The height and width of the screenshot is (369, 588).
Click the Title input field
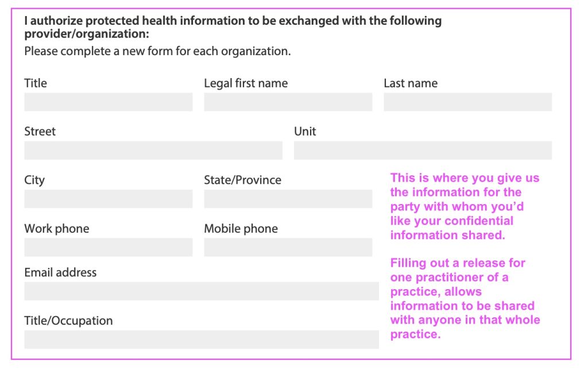109,102
